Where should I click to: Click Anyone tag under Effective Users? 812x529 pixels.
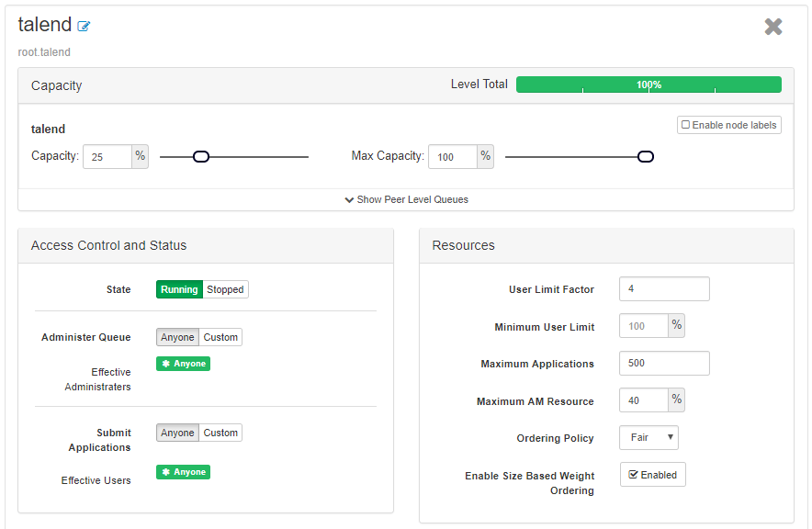pos(184,472)
